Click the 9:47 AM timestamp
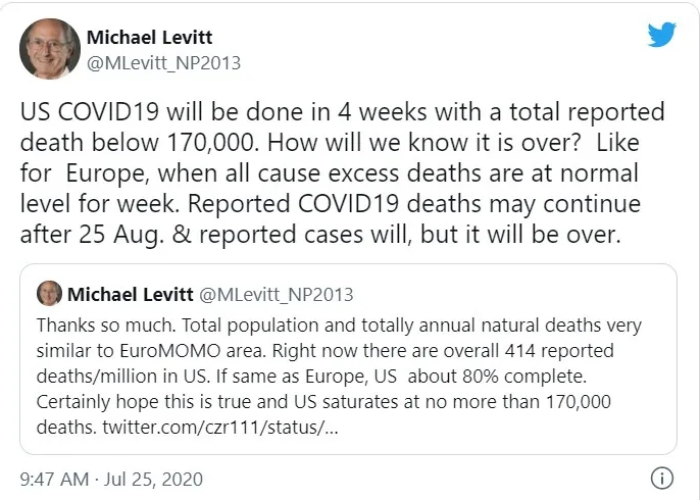This screenshot has height=500, width=700. pyautogui.click(x=54, y=479)
